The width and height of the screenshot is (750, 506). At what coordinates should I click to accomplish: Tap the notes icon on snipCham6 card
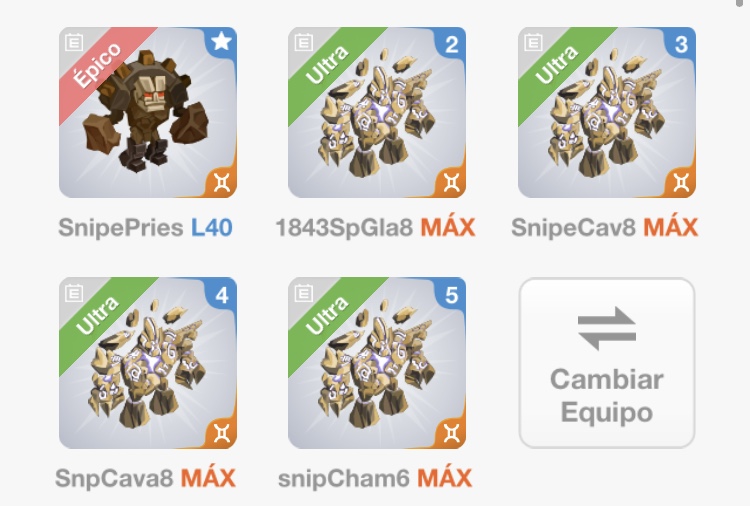pos(303,293)
